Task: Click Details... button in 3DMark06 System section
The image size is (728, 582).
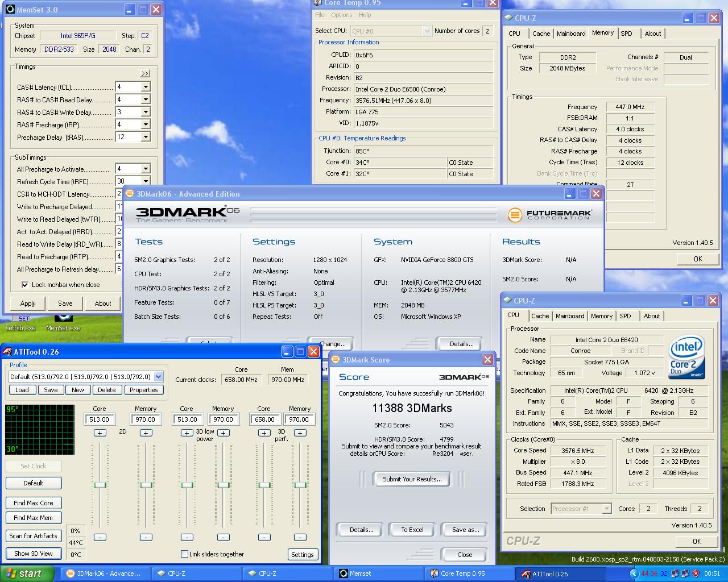Action: click(x=461, y=343)
